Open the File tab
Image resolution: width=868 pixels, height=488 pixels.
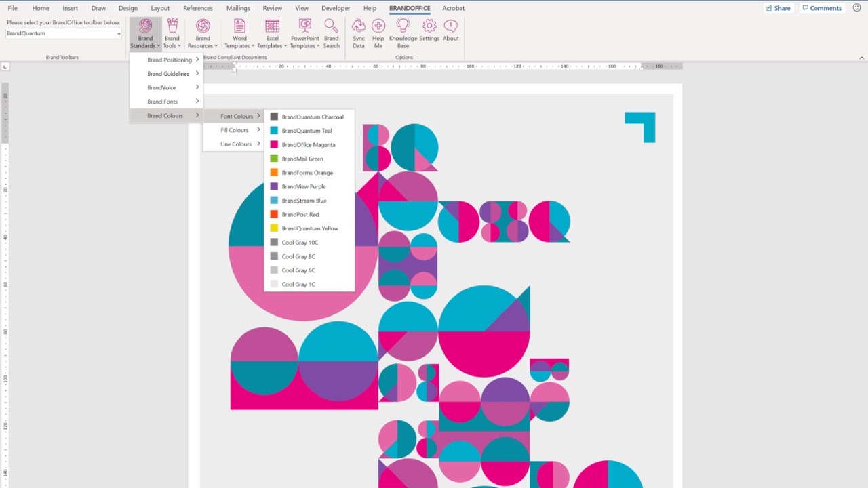click(x=13, y=8)
